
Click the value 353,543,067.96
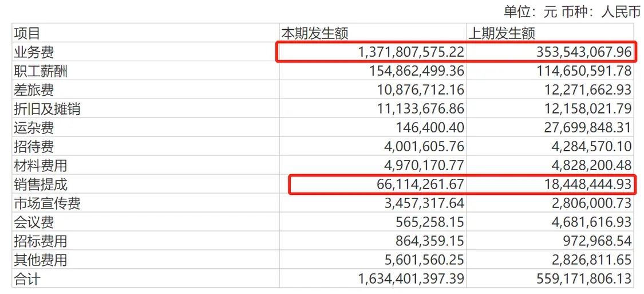pyautogui.click(x=584, y=52)
